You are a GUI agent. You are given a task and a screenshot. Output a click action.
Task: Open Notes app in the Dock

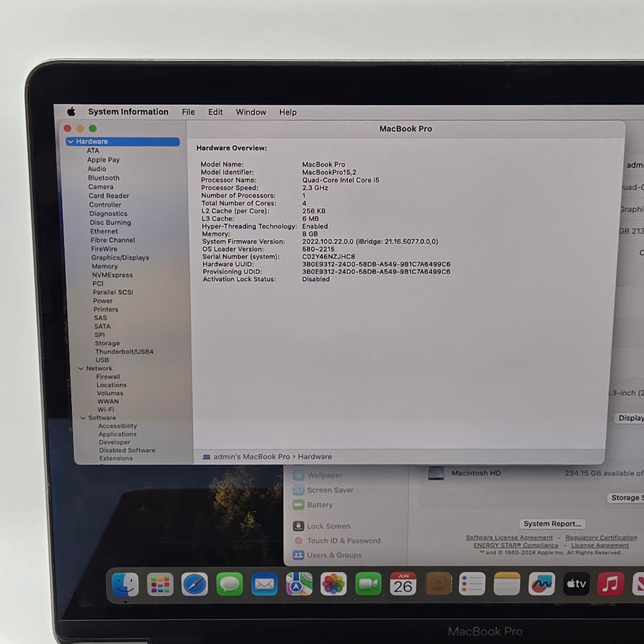pos(507,584)
